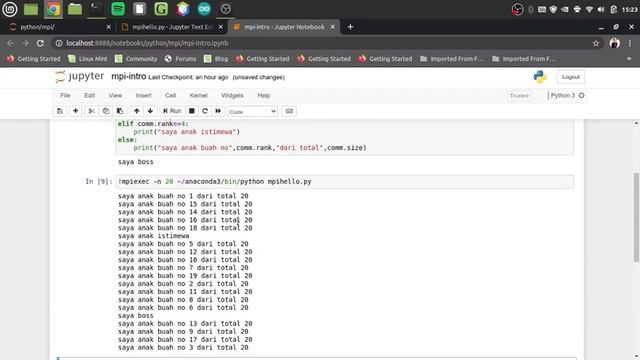Save notebook with the floppy disk icon

[60, 111]
